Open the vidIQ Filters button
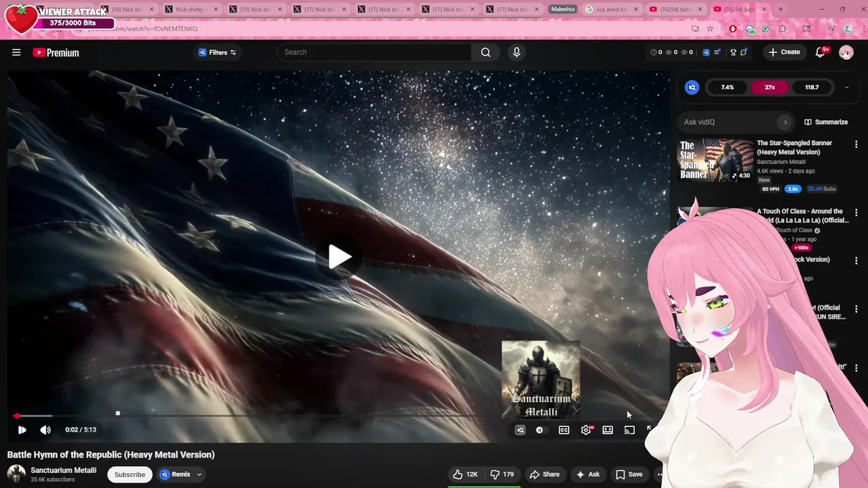This screenshot has width=868, height=488. pos(217,52)
